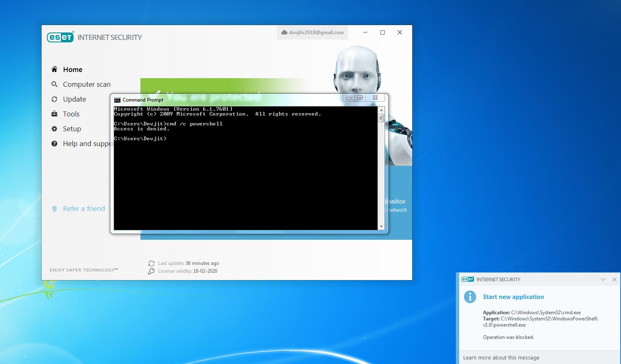This screenshot has width=621, height=364.
Task: Click the cloud icon beside account email
Action: (x=284, y=32)
